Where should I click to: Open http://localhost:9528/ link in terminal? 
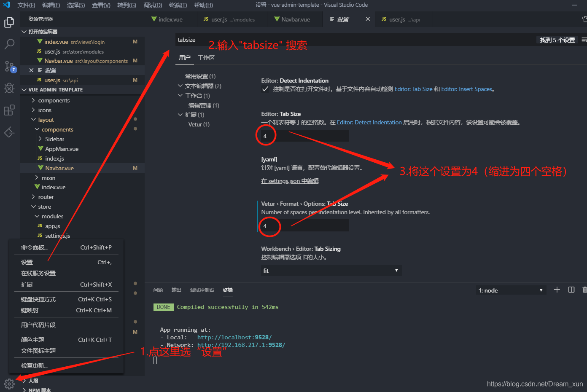coord(234,337)
